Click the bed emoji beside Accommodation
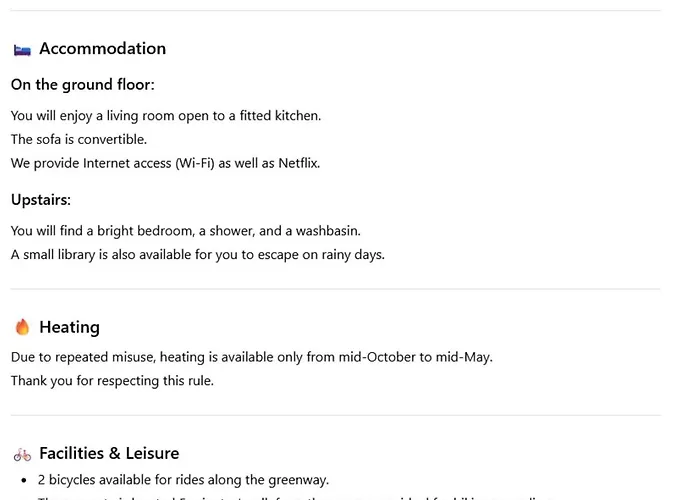Screen dimensions: 700x500 [x=22, y=49]
